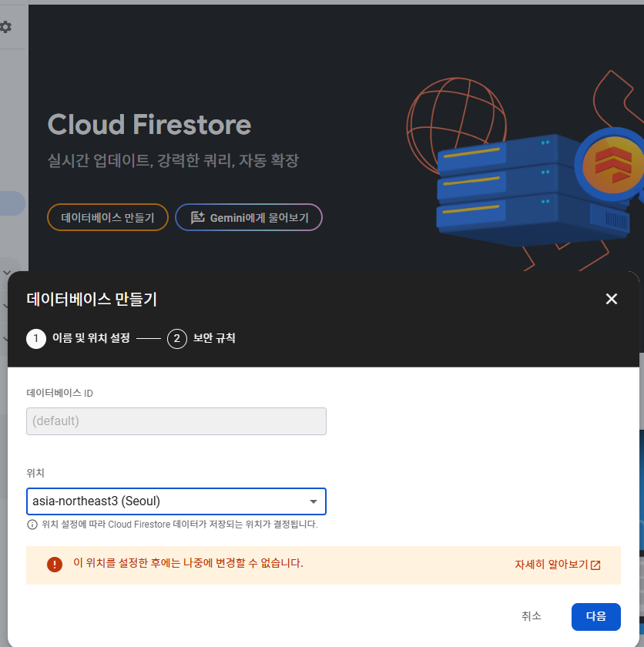
Task: Open the 위치 asia-northeast3 (Seoul) dropdown
Action: [x=176, y=501]
